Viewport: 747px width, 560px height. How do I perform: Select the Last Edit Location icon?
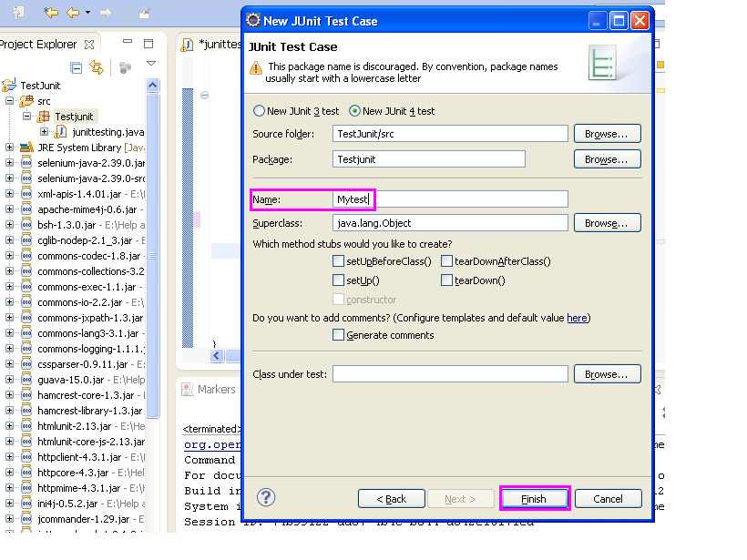pos(49,12)
